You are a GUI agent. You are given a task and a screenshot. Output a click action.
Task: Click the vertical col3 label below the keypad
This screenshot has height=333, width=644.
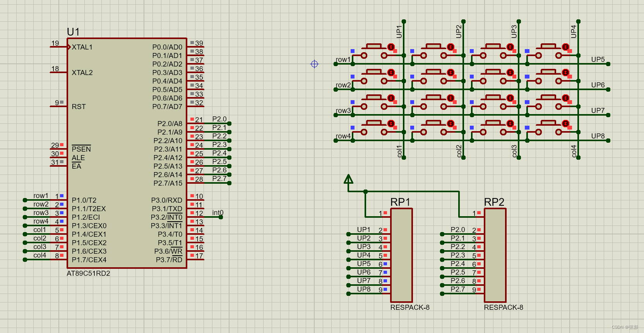(514, 151)
